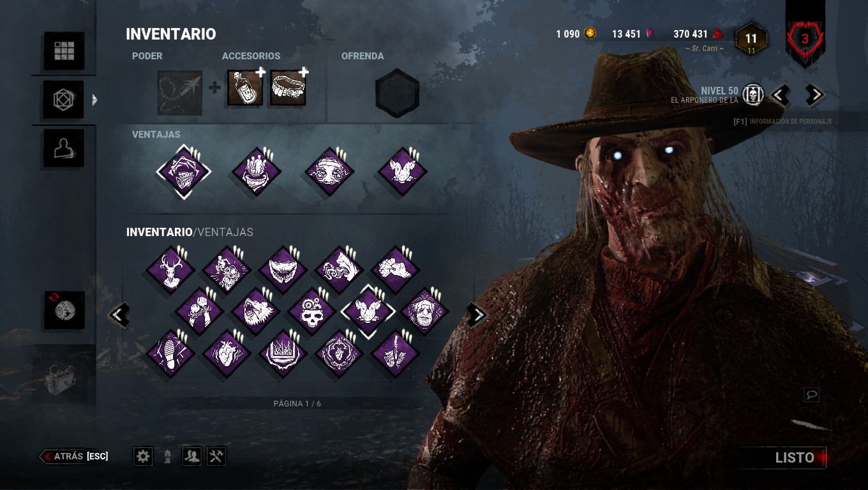
Task: Click the harpoon power slot
Action: pyautogui.click(x=180, y=93)
